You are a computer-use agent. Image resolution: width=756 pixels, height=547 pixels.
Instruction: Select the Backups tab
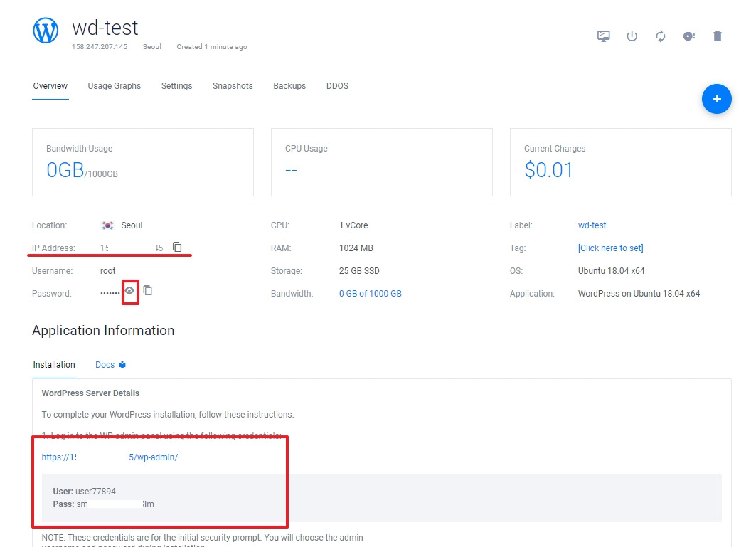(x=289, y=86)
